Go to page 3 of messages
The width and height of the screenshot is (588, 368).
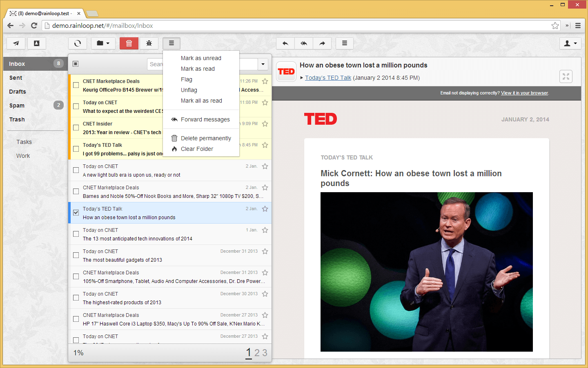pyautogui.click(x=265, y=352)
